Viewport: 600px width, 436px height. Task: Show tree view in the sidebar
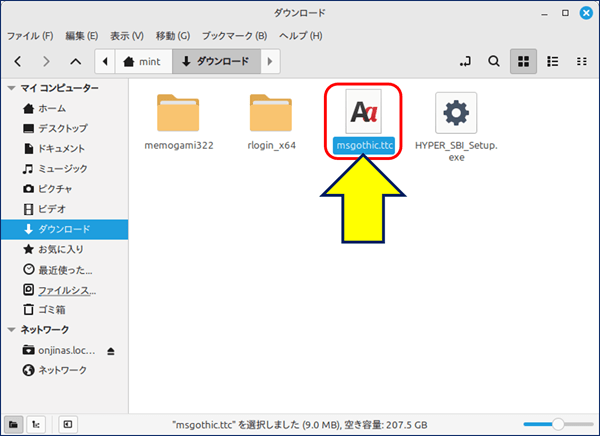coord(36,424)
